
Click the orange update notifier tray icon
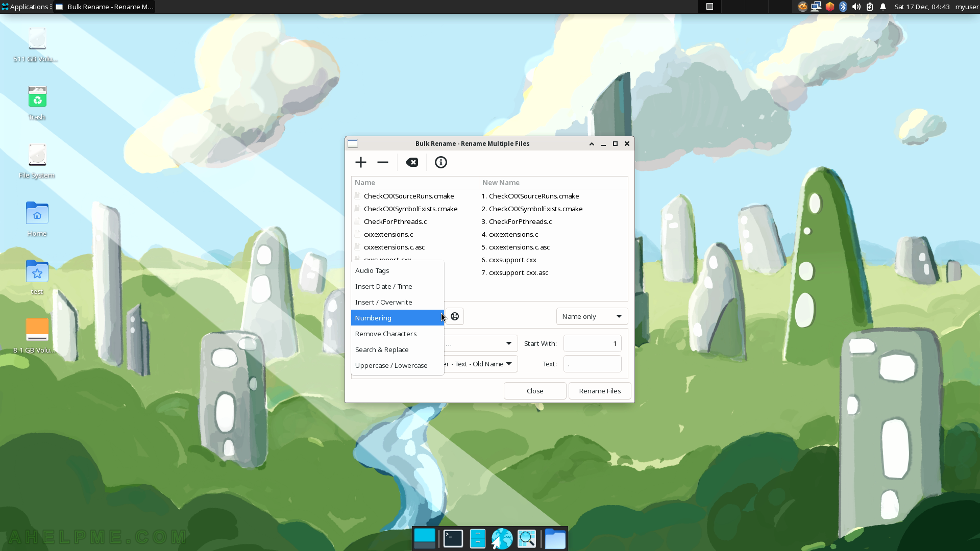[803, 7]
